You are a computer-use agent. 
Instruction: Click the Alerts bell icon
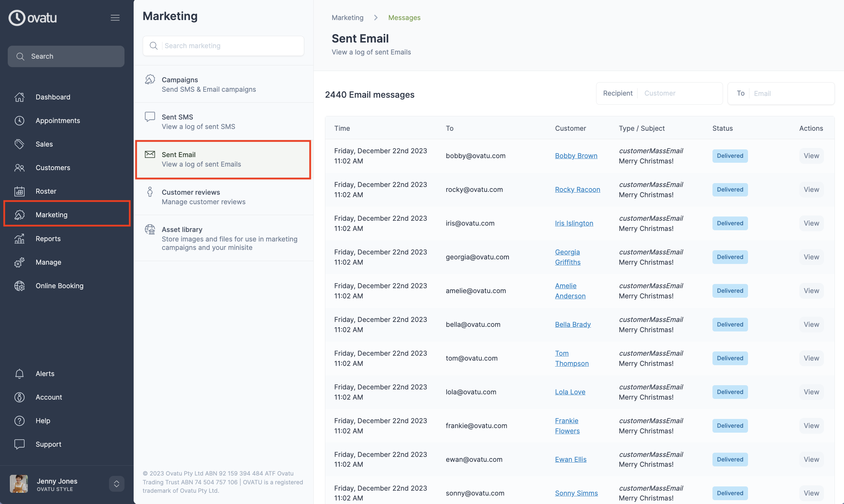(19, 374)
